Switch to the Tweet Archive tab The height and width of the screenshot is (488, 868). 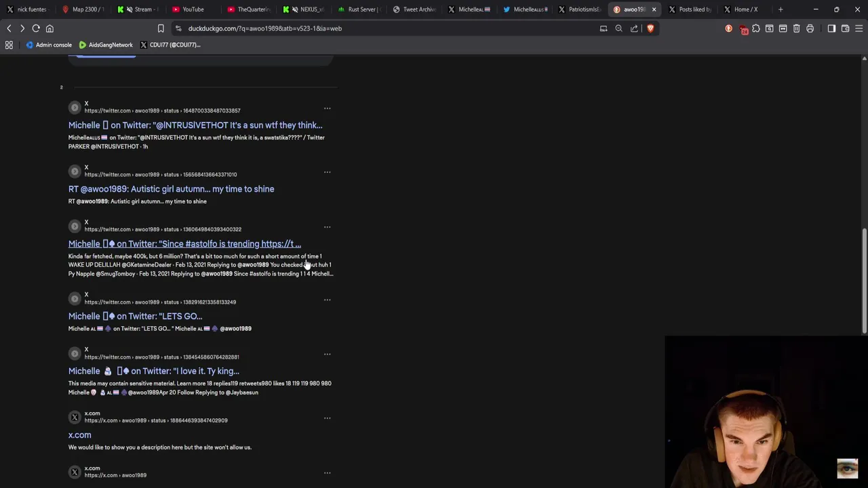click(414, 9)
